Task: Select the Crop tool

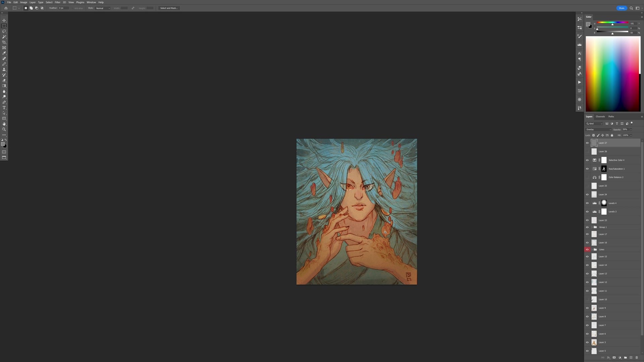Action: [x=4, y=42]
